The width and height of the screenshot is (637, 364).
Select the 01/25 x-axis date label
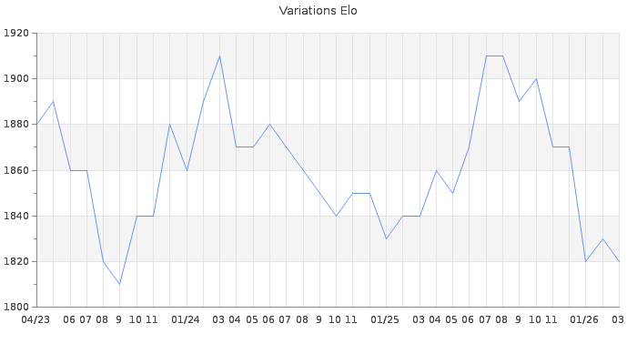pyautogui.click(x=385, y=319)
